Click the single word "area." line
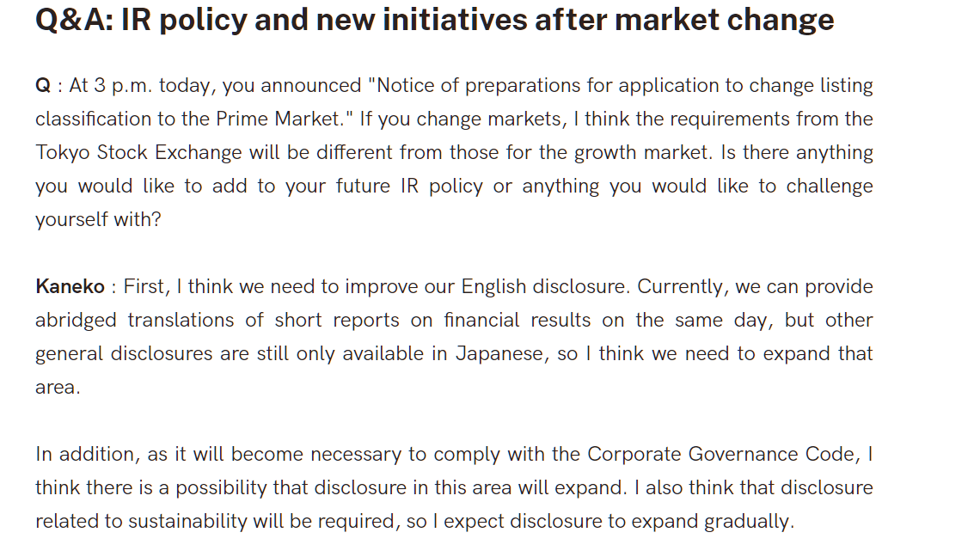 click(58, 388)
